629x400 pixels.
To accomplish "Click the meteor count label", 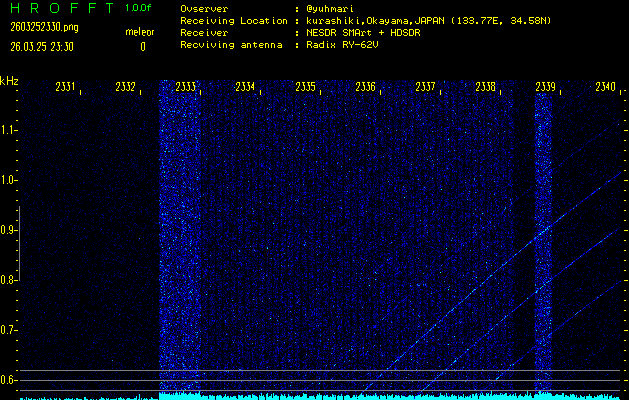I will click(141, 32).
